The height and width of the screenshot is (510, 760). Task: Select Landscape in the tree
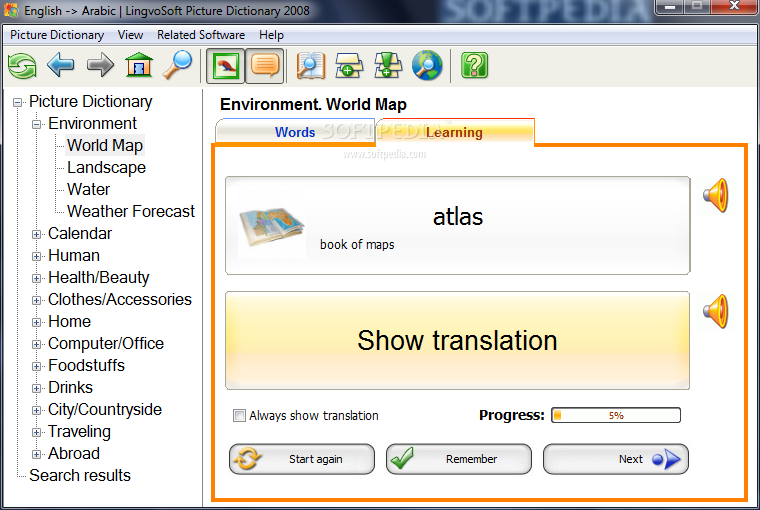[106, 167]
